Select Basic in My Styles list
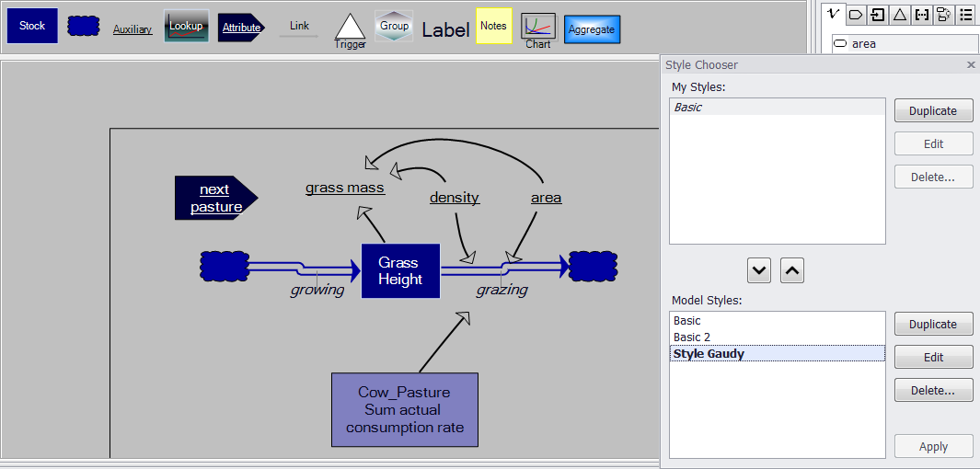The height and width of the screenshot is (469, 980). click(777, 107)
